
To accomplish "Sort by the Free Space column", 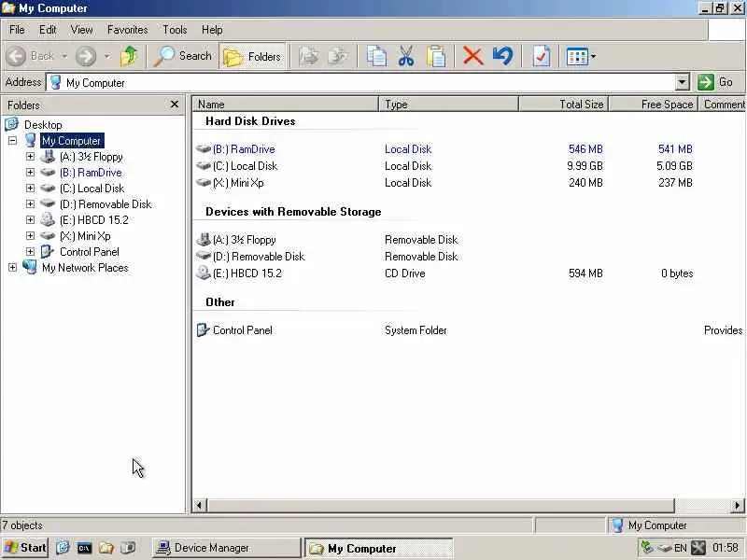I will click(x=653, y=105).
